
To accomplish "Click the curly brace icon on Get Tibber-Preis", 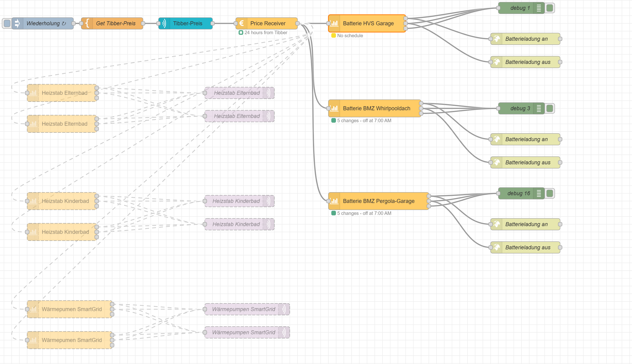I will pyautogui.click(x=87, y=23).
